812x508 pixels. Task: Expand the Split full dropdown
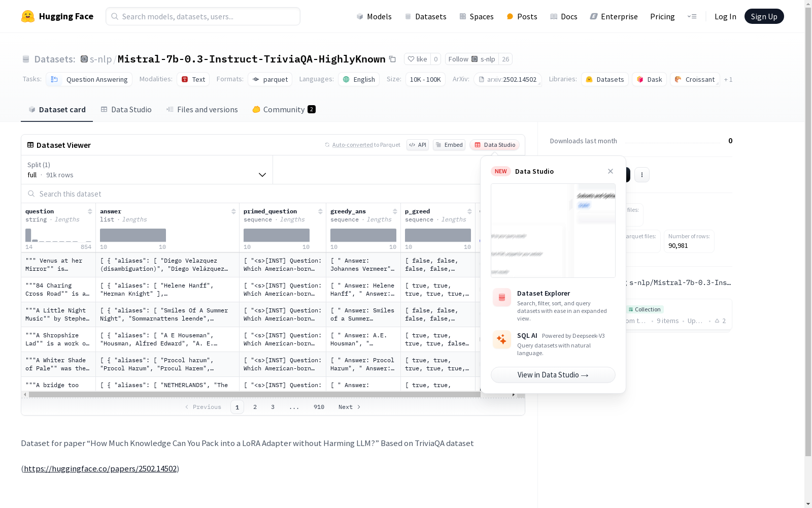point(147,170)
